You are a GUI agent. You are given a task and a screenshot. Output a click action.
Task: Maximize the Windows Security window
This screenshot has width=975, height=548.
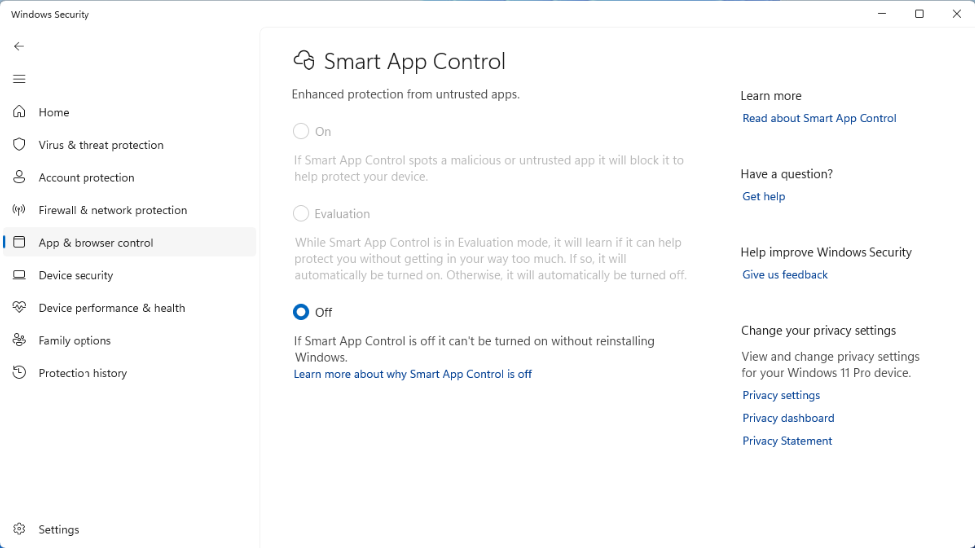point(919,14)
